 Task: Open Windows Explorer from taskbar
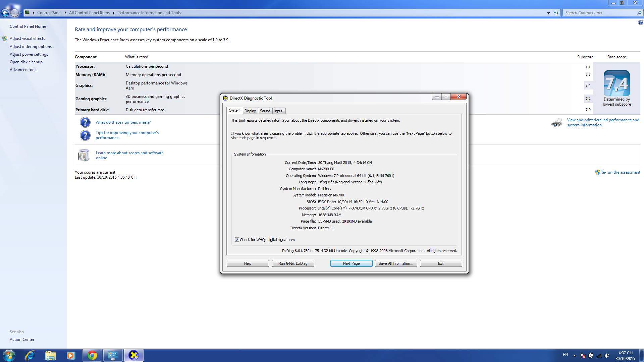50,355
